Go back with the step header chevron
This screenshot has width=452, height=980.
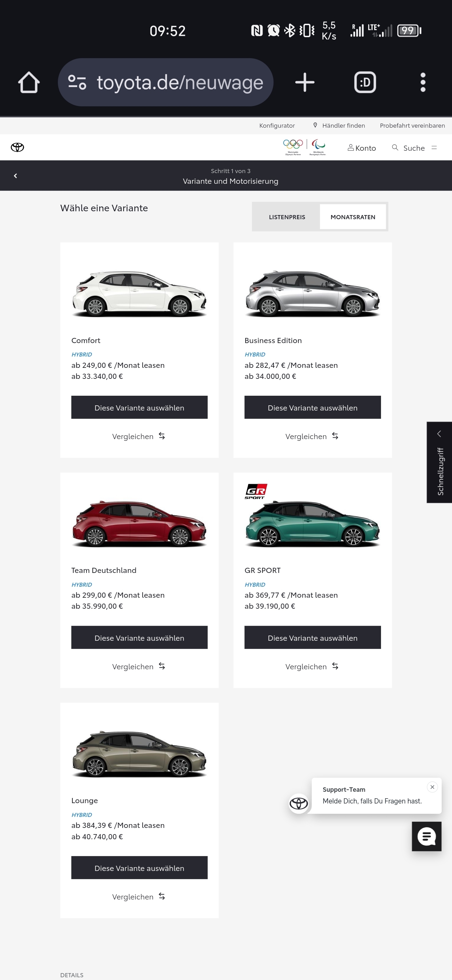(x=16, y=176)
